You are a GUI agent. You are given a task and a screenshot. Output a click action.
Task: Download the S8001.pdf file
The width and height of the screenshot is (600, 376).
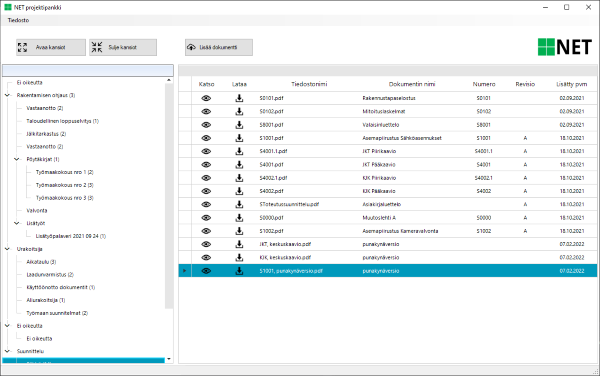pos(239,125)
